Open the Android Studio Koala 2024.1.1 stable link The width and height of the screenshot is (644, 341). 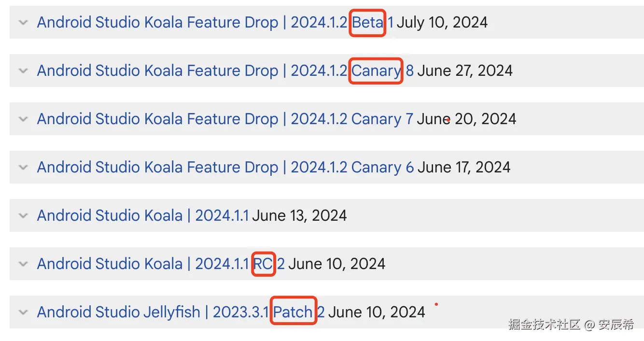pyautogui.click(x=143, y=215)
